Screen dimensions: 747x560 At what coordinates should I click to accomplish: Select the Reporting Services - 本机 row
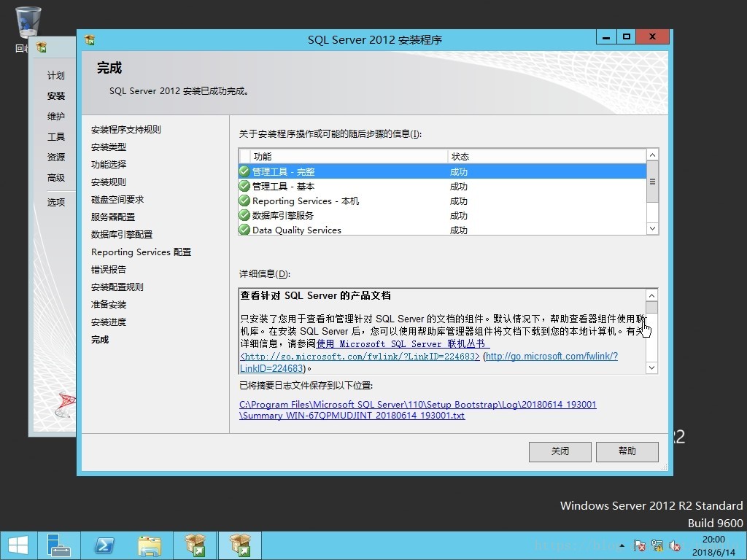click(x=443, y=201)
